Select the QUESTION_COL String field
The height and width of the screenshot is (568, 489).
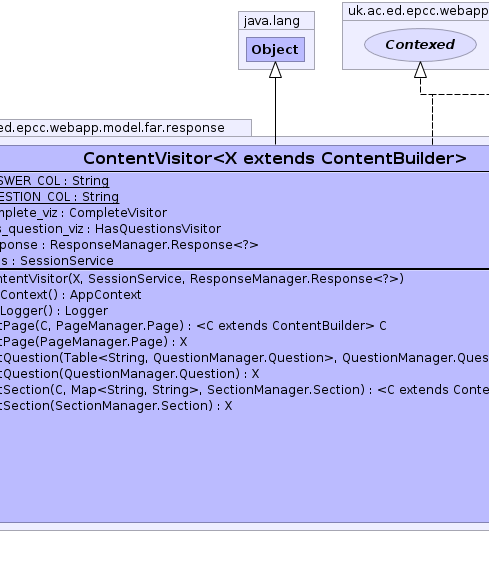pos(59,197)
